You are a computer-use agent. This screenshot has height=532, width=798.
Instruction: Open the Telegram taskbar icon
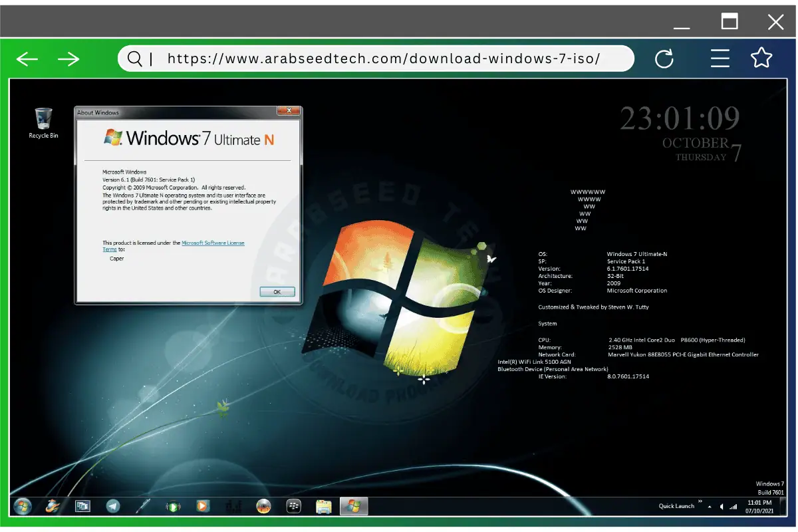pyautogui.click(x=113, y=506)
